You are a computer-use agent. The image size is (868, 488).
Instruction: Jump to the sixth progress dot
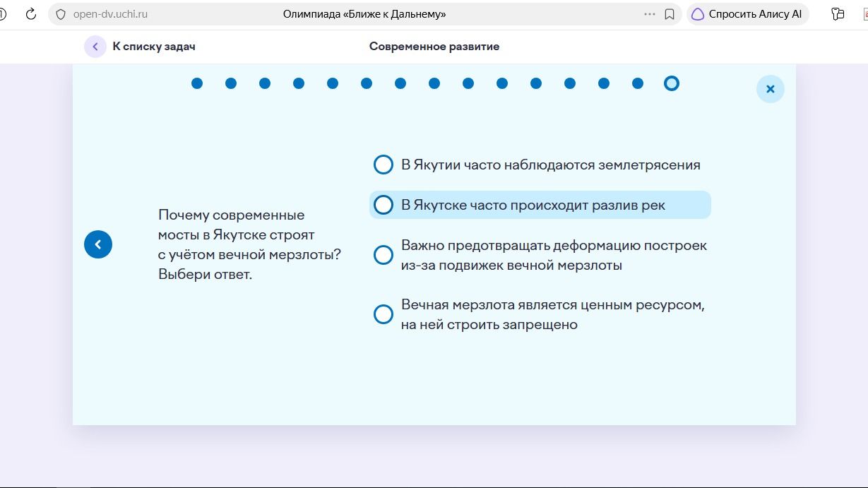[367, 83]
